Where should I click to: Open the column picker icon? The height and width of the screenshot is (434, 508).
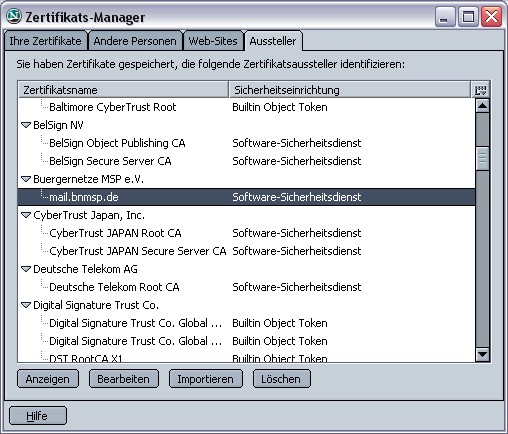pos(480,90)
